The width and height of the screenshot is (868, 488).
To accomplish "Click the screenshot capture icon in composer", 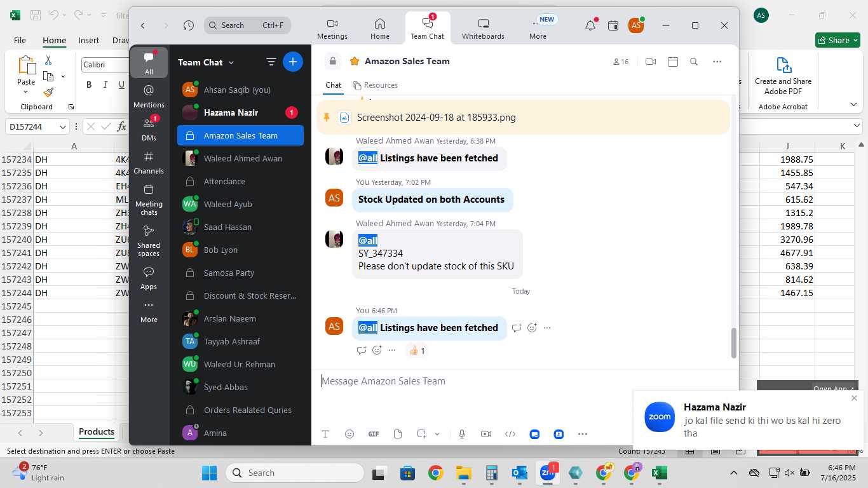I will coord(421,434).
